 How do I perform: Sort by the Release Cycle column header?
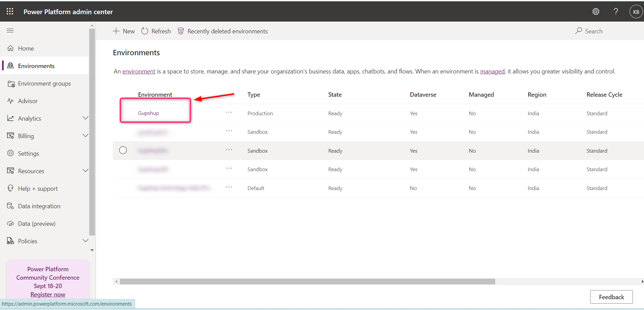pyautogui.click(x=604, y=95)
